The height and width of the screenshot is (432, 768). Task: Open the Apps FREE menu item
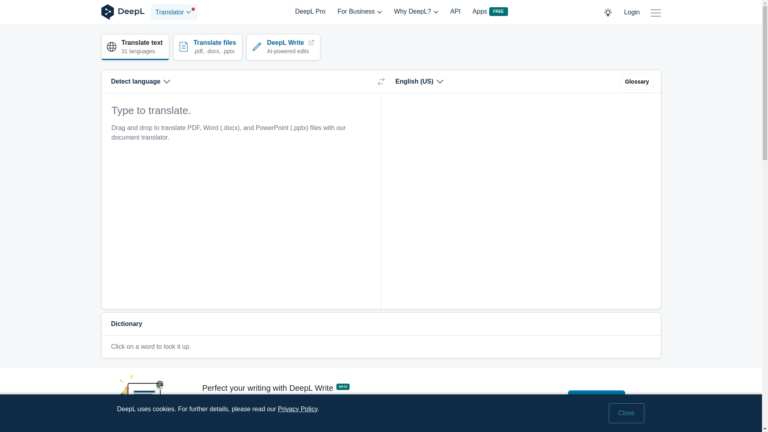click(x=489, y=12)
